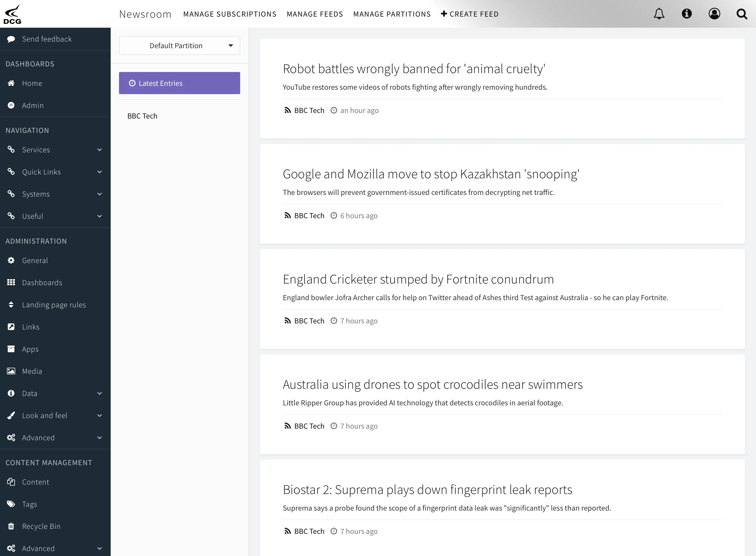Viewport: 756px width, 556px height.
Task: Click the Newsroom search icon
Action: click(742, 14)
